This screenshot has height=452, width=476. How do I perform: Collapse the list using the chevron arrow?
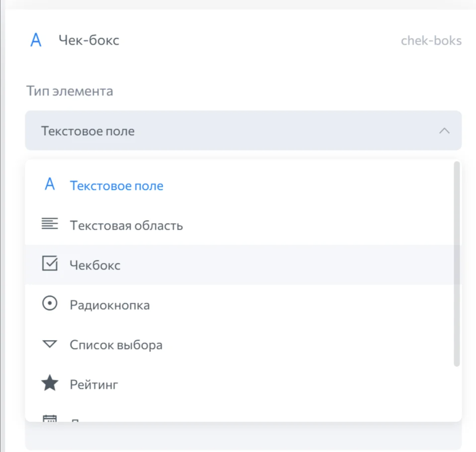click(444, 131)
